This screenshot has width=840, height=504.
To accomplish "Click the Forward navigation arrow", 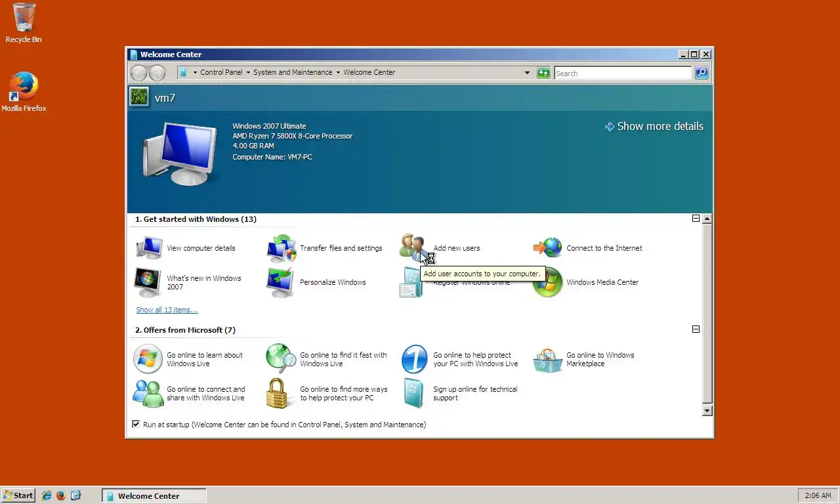I will [157, 73].
